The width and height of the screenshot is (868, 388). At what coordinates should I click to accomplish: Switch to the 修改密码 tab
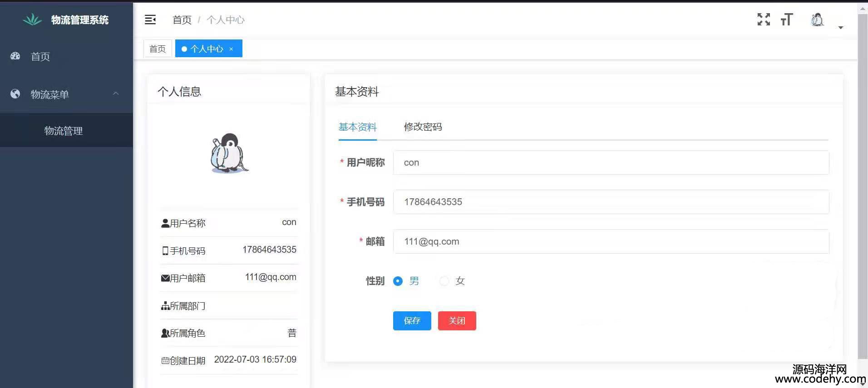pos(423,127)
